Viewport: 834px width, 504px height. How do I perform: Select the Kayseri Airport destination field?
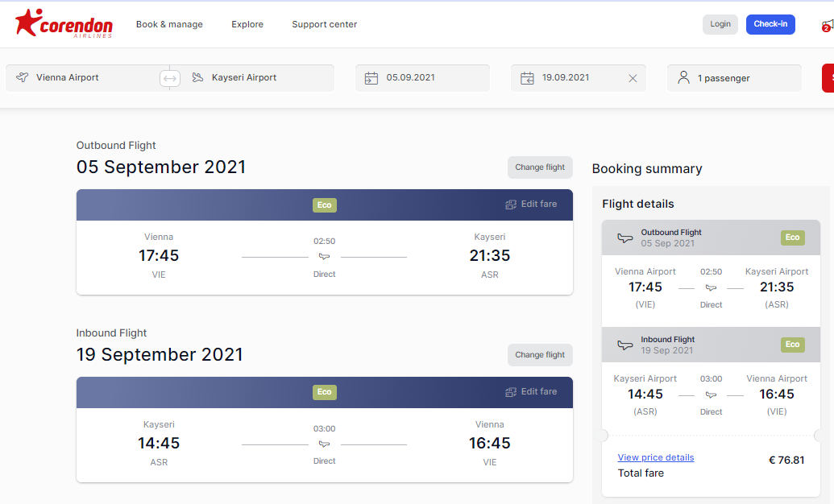coord(257,78)
